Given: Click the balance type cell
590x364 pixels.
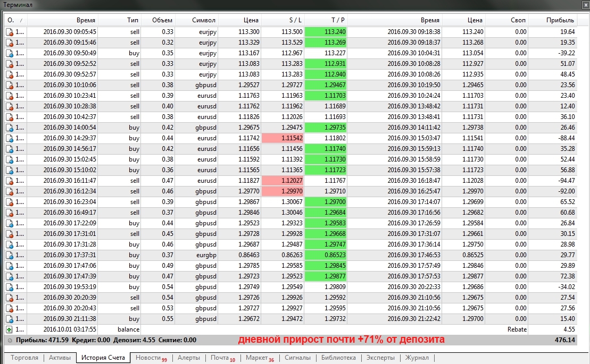Looking at the screenshot, I should 128,329.
